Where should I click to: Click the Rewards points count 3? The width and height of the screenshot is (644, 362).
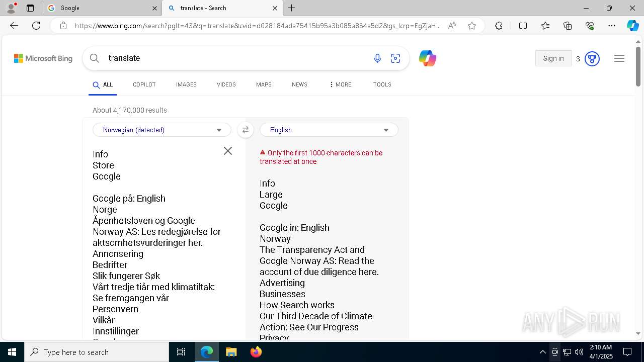coord(578,59)
